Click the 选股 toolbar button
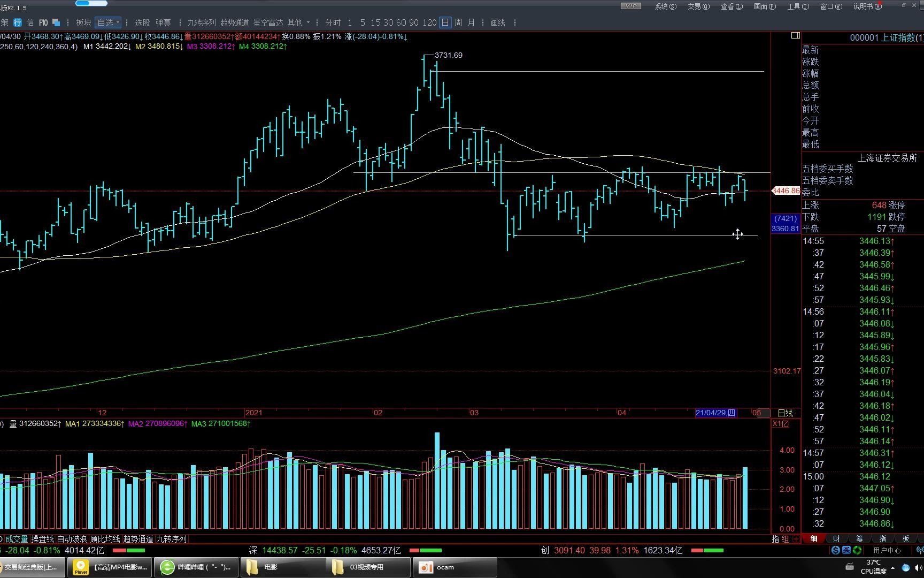 [142, 22]
